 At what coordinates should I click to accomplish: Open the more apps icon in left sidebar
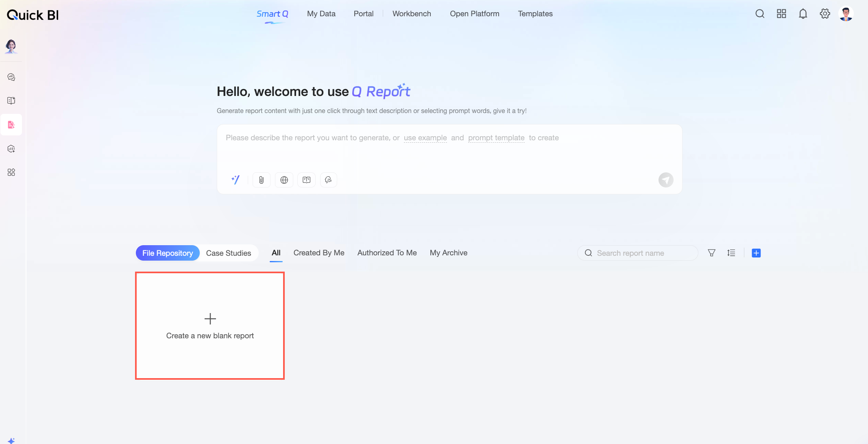point(11,172)
